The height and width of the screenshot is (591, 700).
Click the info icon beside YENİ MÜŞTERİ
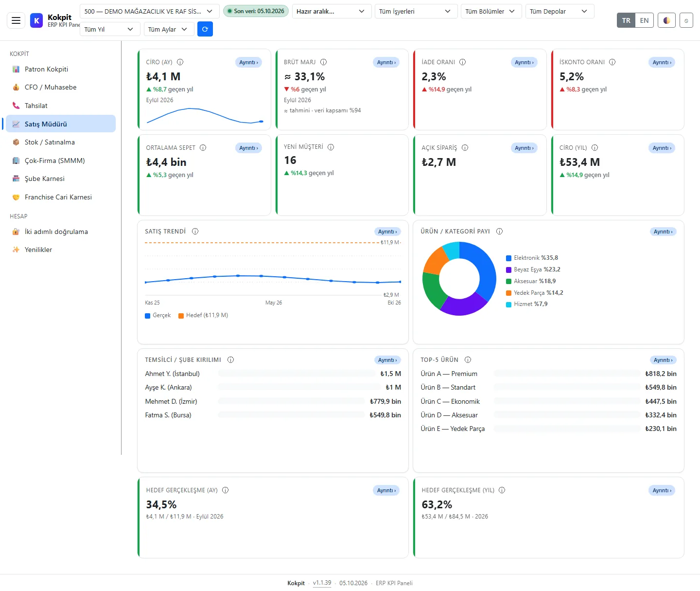[x=331, y=147]
